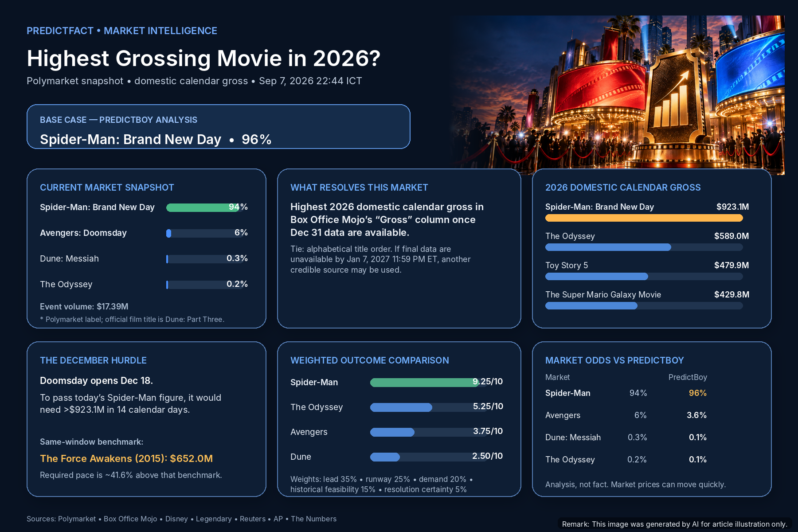Click 'Doomsday opens Dec 18.' text

pyautogui.click(x=96, y=381)
